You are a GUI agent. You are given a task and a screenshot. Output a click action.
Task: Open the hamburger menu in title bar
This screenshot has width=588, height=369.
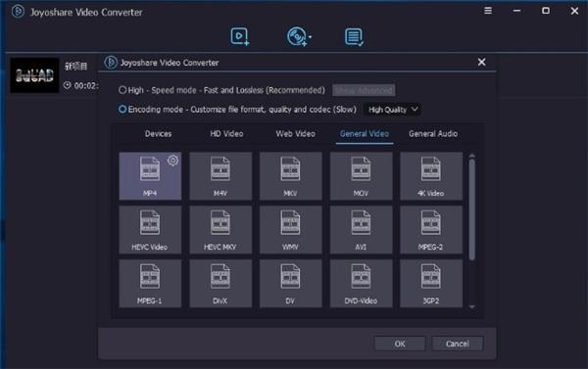coord(488,11)
